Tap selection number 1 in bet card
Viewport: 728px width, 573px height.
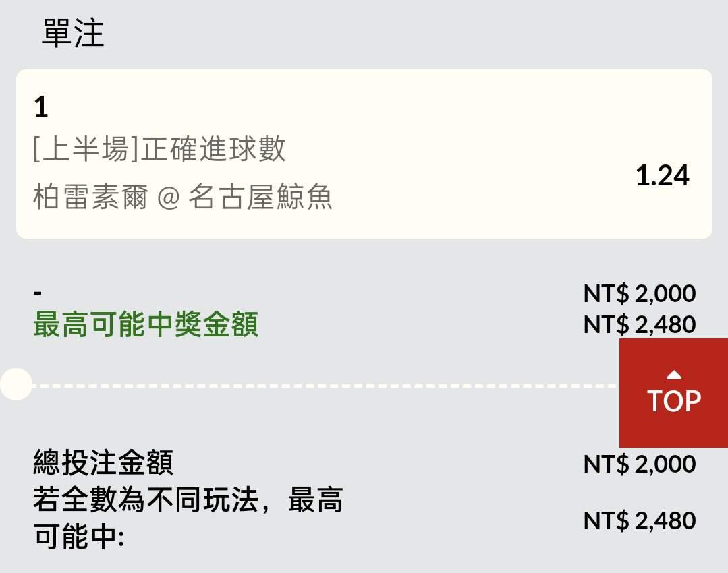pos(41,107)
